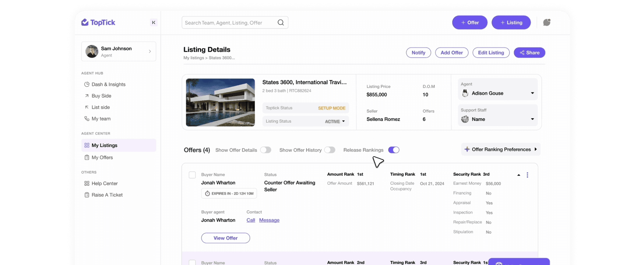Click the Notify button
The width and height of the screenshot is (644, 265).
[418, 53]
